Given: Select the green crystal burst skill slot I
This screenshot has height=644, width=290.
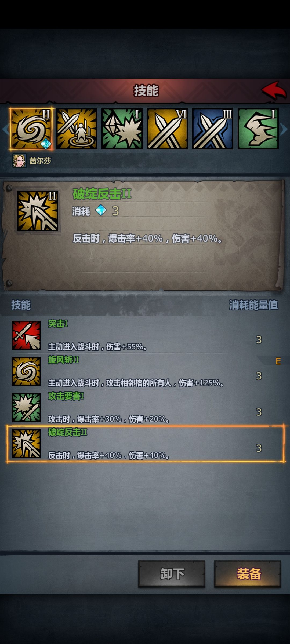Looking at the screenshot, I should 122,129.
